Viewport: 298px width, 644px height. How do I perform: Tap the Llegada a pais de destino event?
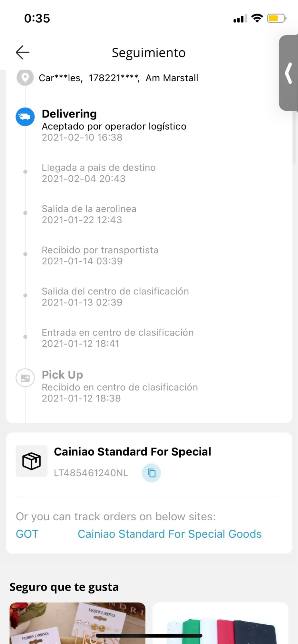pyautogui.click(x=99, y=173)
